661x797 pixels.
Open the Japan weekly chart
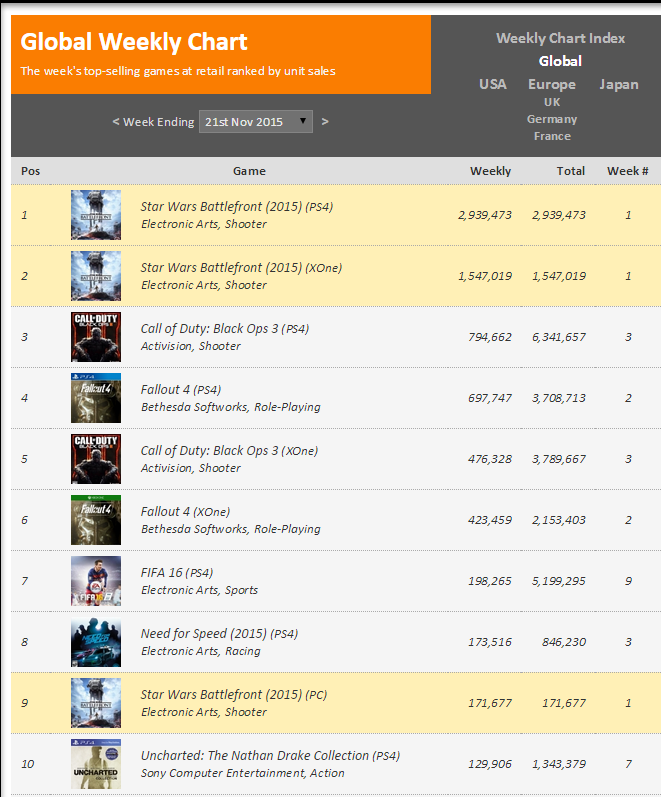tap(619, 84)
